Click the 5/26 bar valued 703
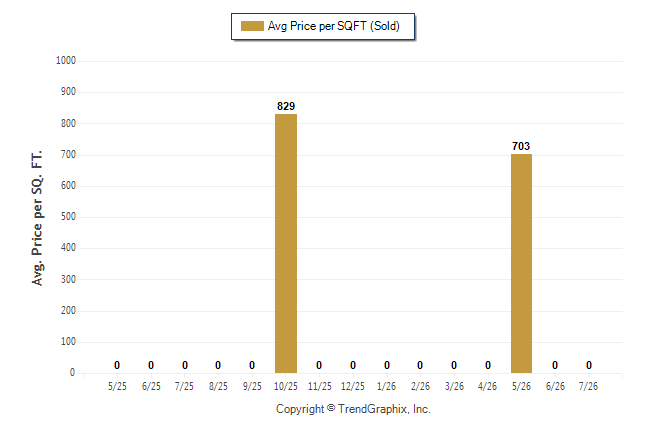Viewport: 646px width, 434px height. pos(521,263)
